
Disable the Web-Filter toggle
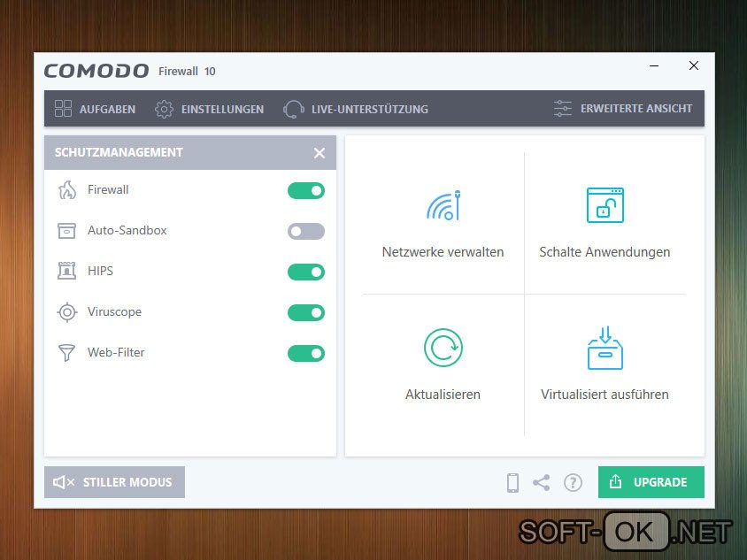(x=306, y=353)
